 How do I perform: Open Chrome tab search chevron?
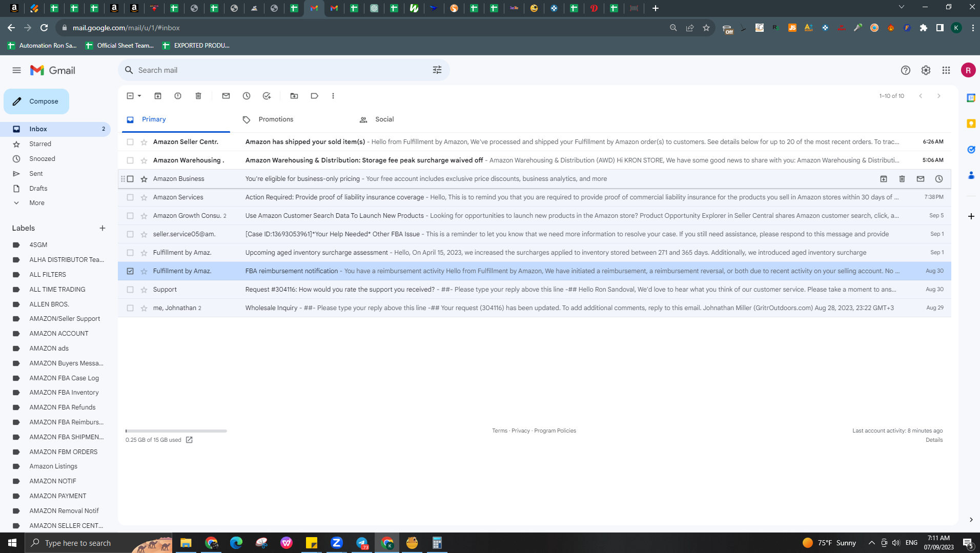(x=902, y=7)
